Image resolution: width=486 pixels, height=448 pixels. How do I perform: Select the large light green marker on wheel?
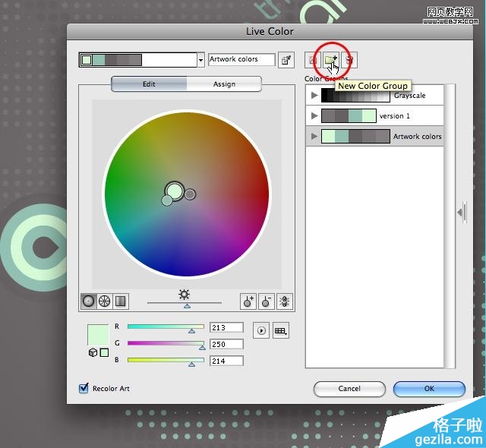(174, 191)
